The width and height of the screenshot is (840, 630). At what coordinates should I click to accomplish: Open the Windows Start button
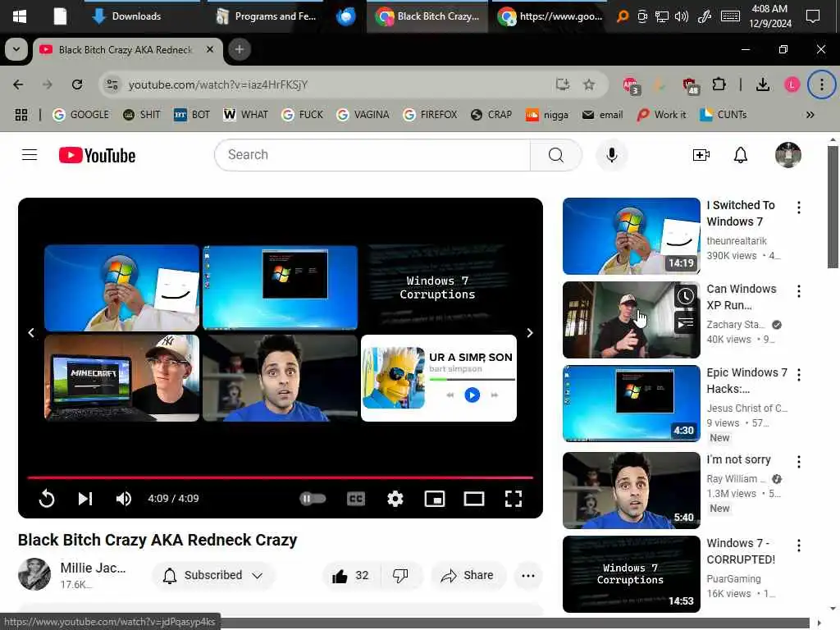click(20, 16)
